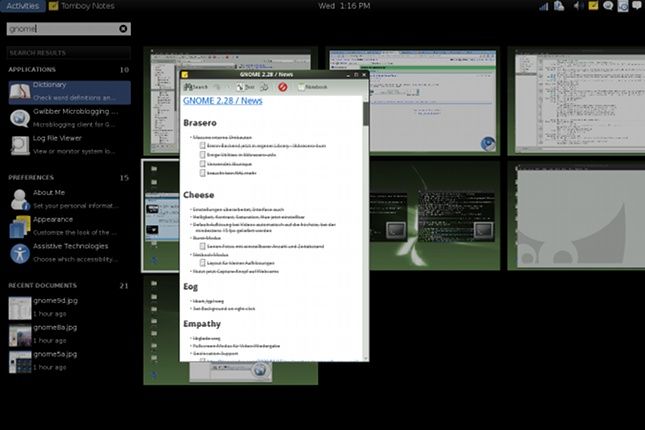Open recent document gnome8a.jpg

point(69,334)
